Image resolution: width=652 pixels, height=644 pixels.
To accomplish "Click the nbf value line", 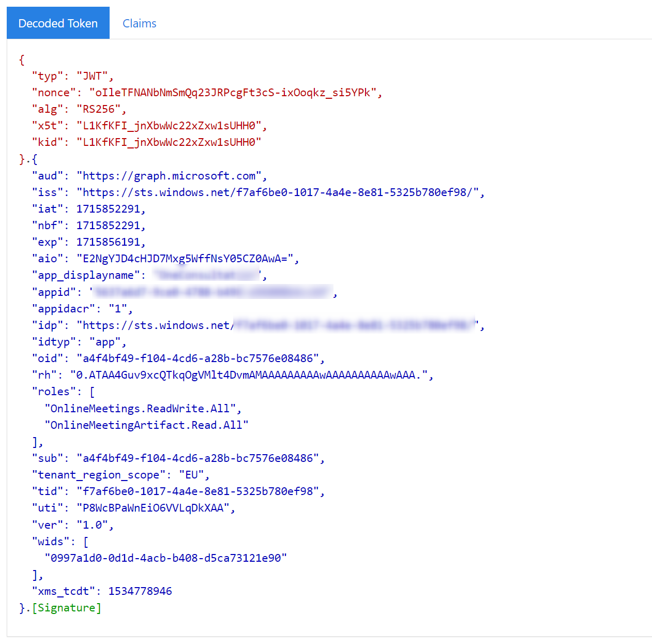I will click(89, 226).
